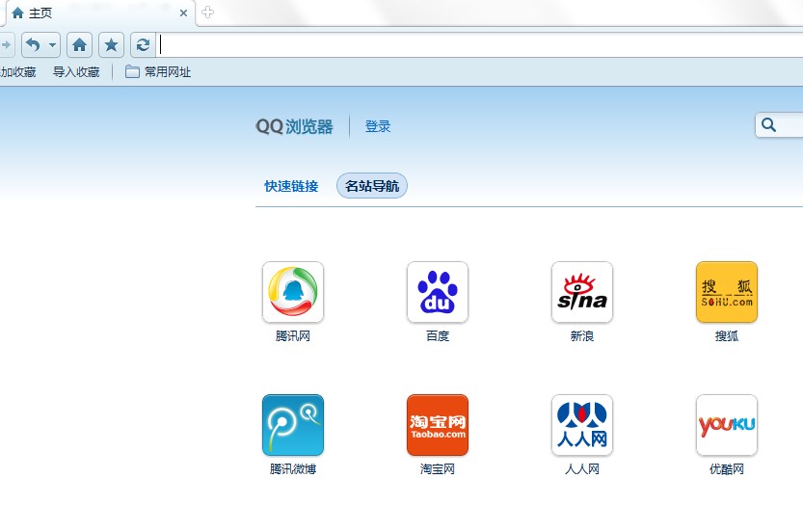Open the 腾讯网 site icon
Screen dimensions: 803x532
point(293,292)
